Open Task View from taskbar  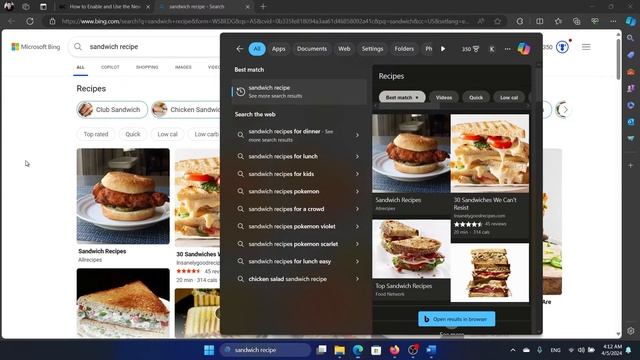[x=321, y=350]
